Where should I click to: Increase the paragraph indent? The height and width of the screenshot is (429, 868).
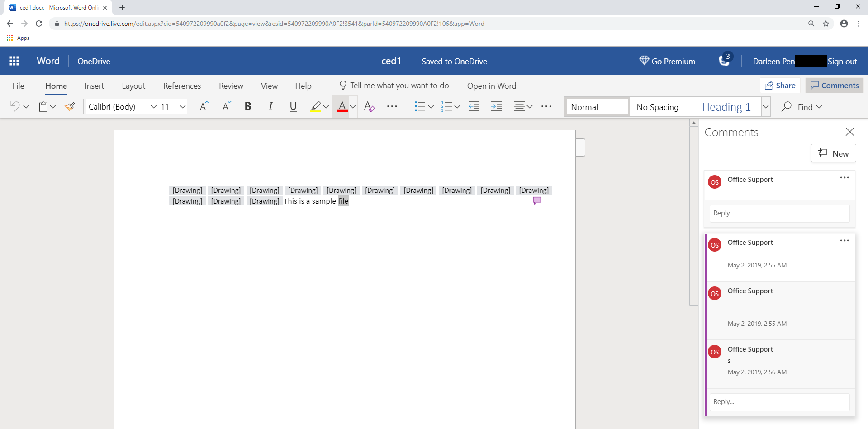coord(496,107)
